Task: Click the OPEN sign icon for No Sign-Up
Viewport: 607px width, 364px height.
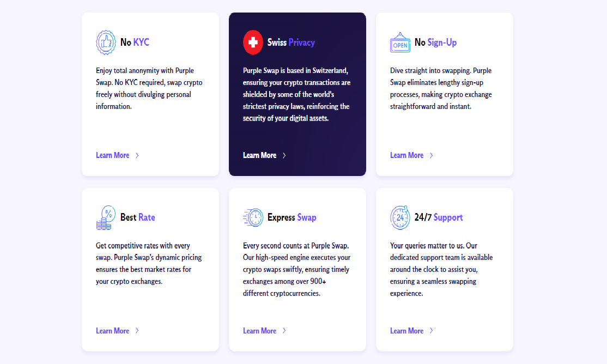Action: click(x=400, y=42)
